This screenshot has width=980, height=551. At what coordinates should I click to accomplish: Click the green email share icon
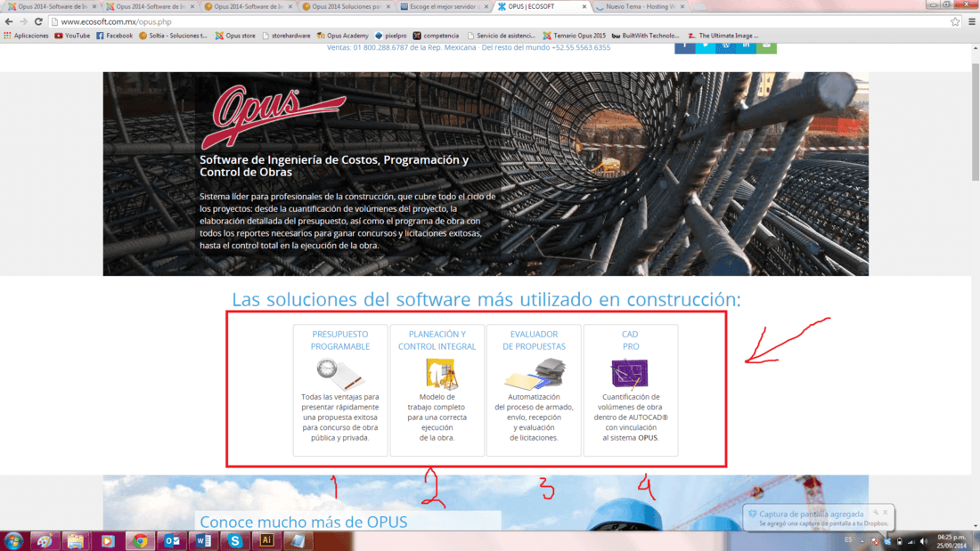point(766,47)
